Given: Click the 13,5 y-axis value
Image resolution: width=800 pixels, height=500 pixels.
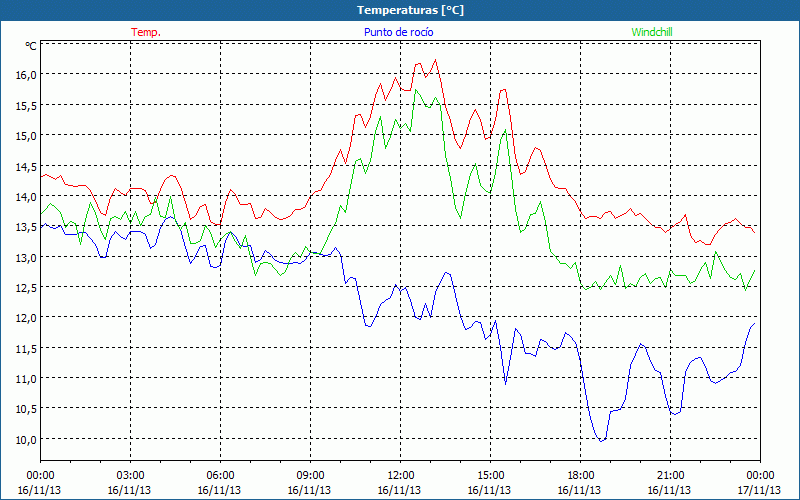Looking at the screenshot, I should pos(27,227).
